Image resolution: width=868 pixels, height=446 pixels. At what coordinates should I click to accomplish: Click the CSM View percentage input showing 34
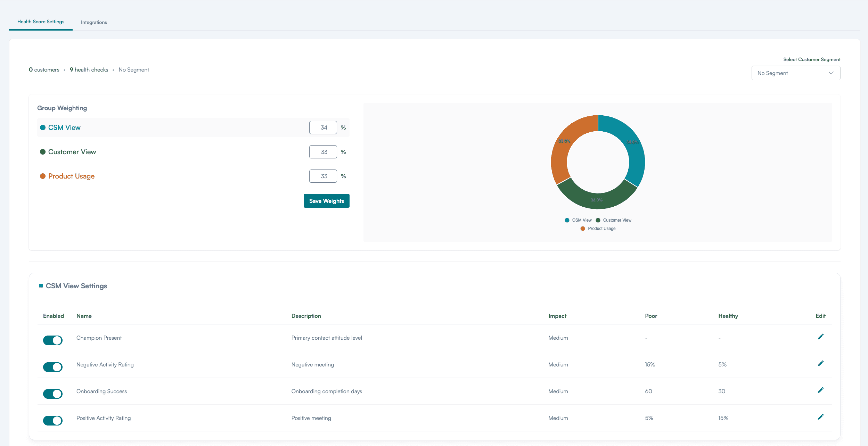323,127
